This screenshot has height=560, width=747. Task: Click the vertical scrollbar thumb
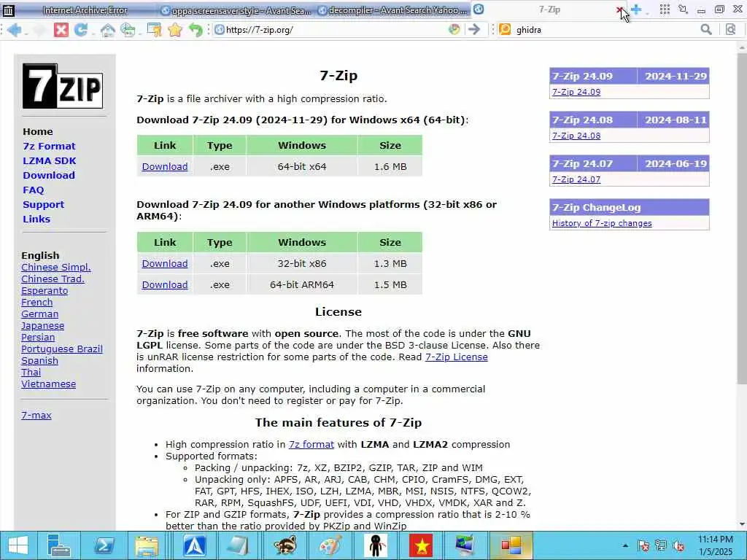742,219
